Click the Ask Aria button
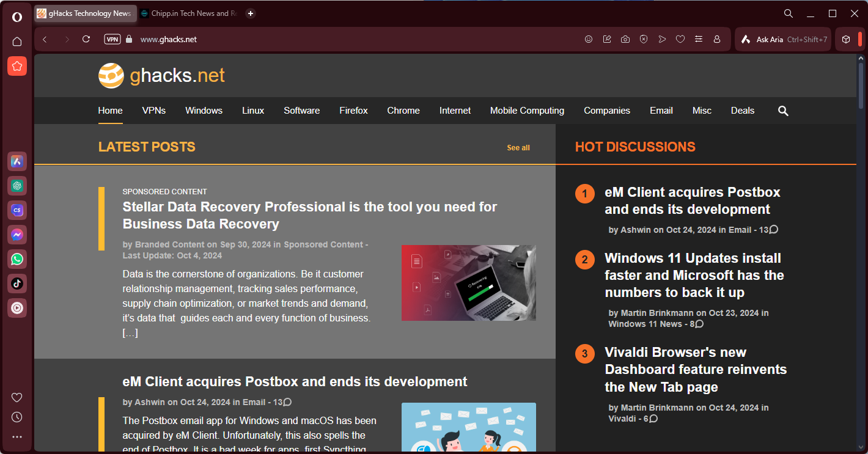 click(x=783, y=39)
